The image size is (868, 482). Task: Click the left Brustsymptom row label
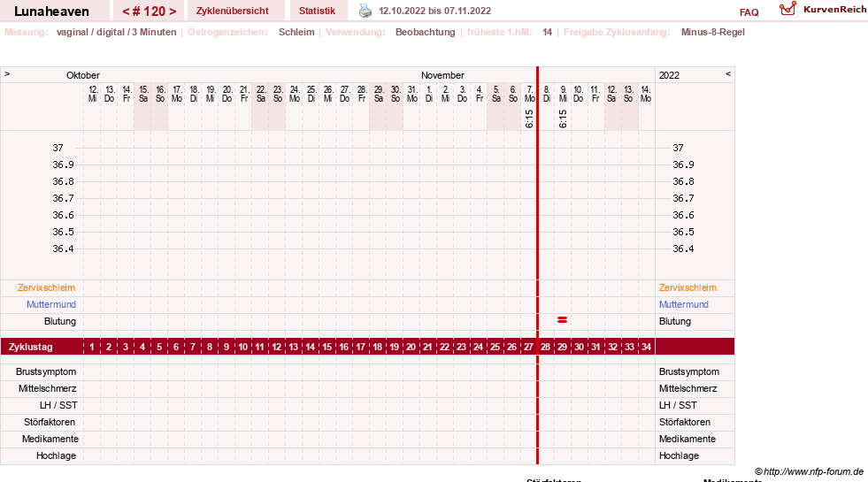pyautogui.click(x=46, y=371)
